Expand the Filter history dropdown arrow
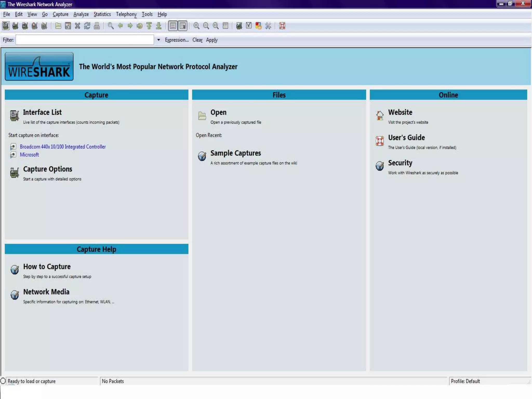532x399 pixels. [x=158, y=40]
